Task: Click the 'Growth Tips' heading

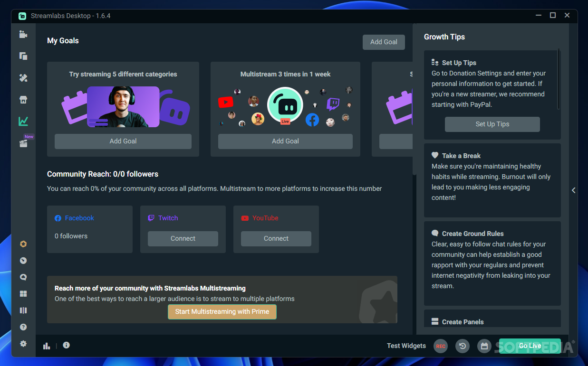Action: tap(444, 37)
